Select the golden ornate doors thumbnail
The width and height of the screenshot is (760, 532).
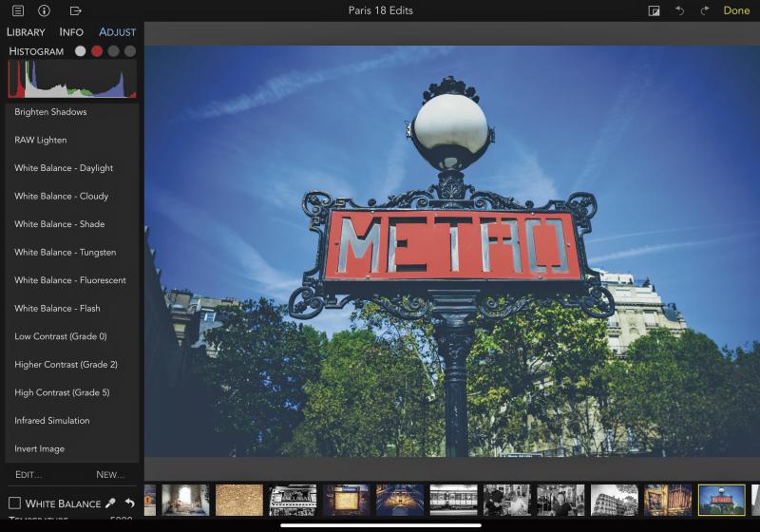point(668,500)
